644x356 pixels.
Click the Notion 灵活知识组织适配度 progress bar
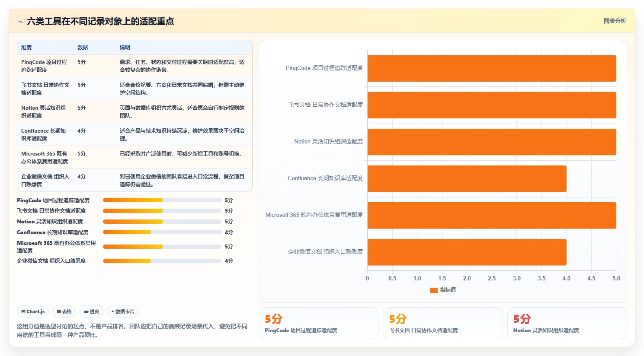click(x=162, y=222)
